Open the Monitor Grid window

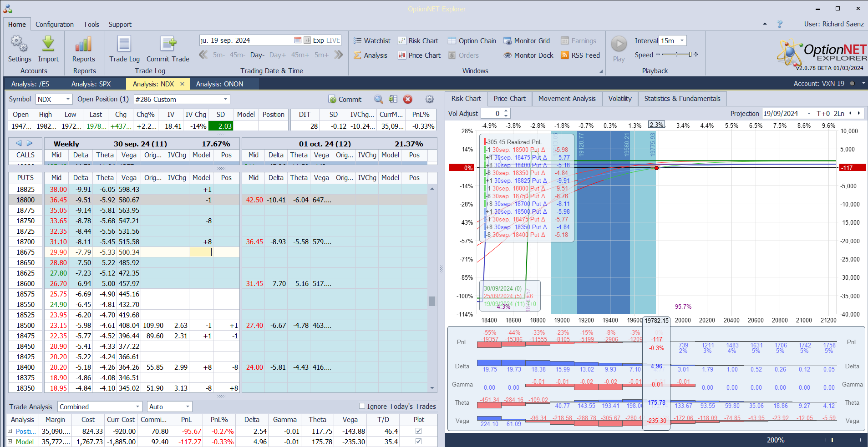(527, 40)
